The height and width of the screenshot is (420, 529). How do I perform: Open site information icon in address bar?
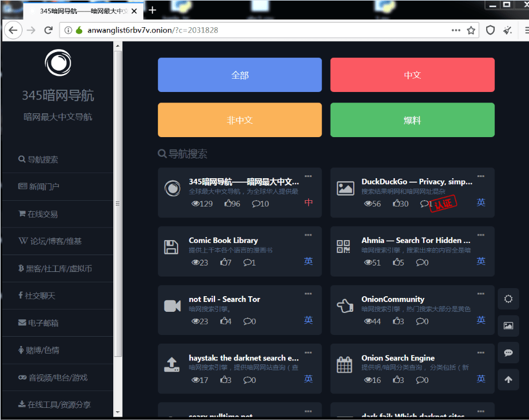(68, 31)
